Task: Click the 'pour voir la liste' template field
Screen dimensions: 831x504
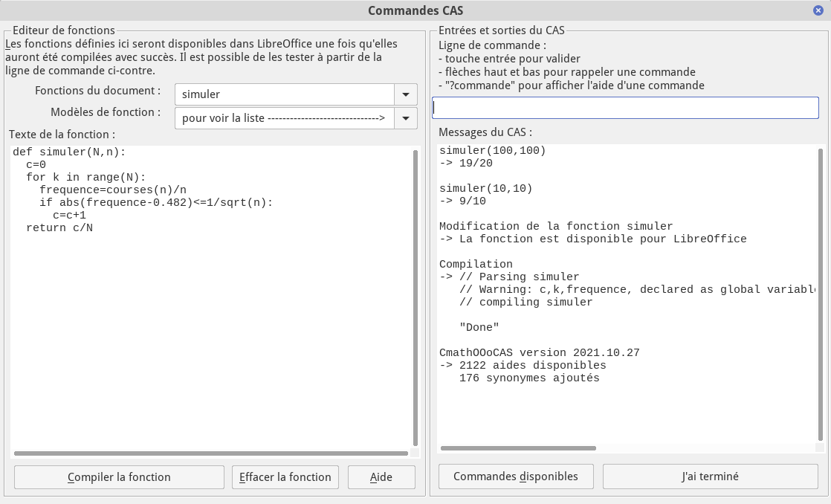Action: pyautogui.click(x=284, y=118)
